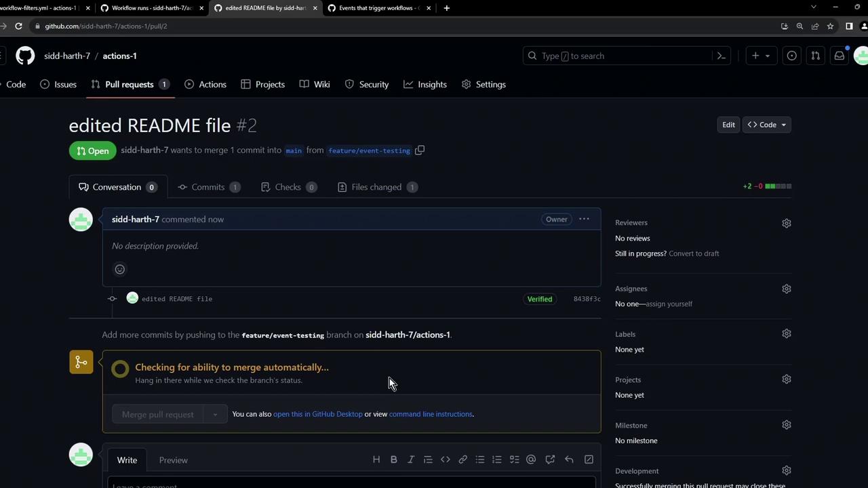The width and height of the screenshot is (868, 488).
Task: Switch to Commits tab
Action: (209, 187)
